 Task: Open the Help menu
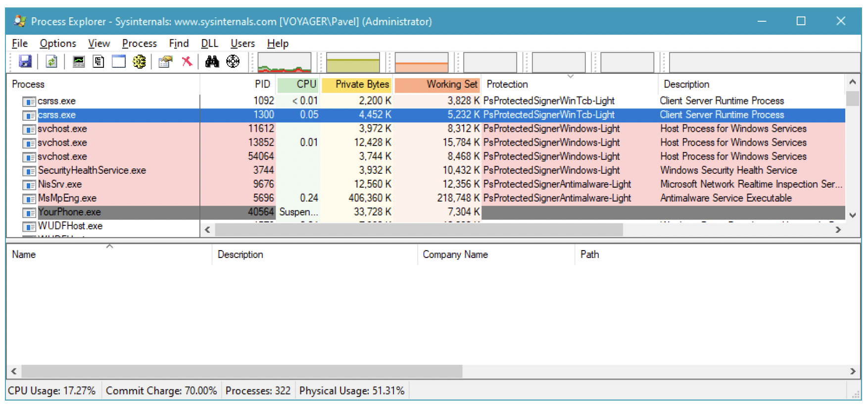[x=278, y=44]
